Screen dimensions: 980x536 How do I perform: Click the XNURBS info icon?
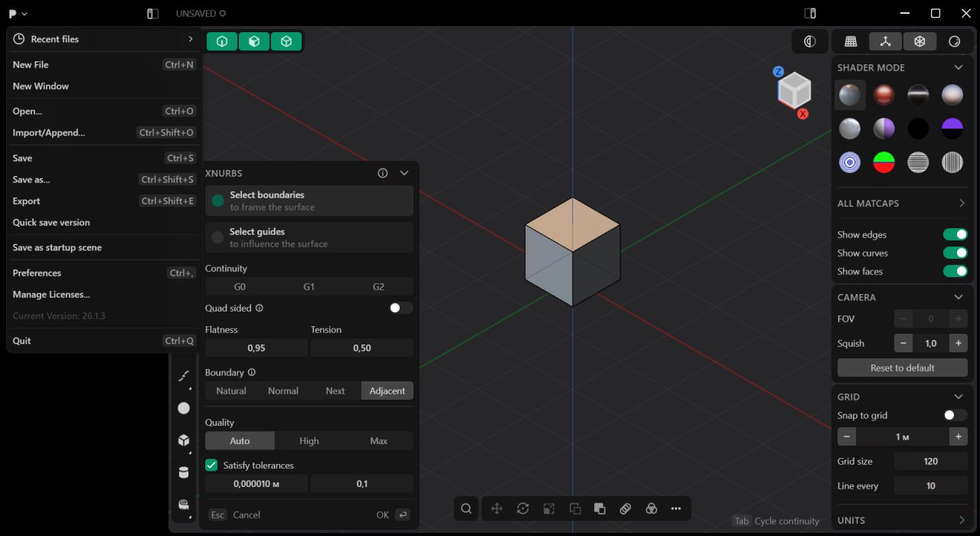(x=383, y=173)
